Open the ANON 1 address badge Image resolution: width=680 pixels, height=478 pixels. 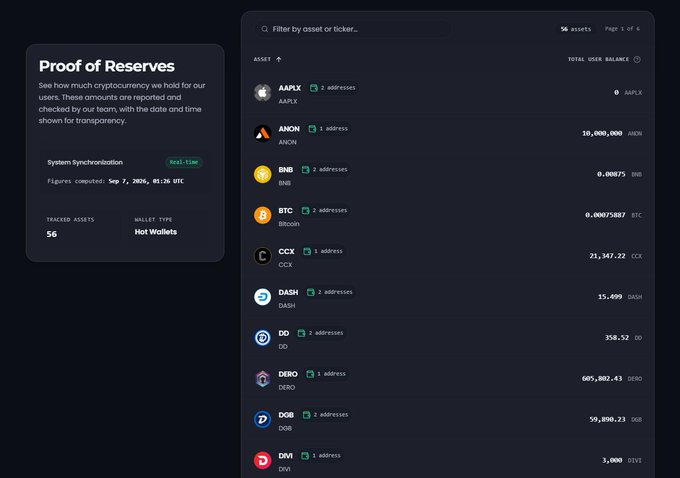[x=328, y=128]
